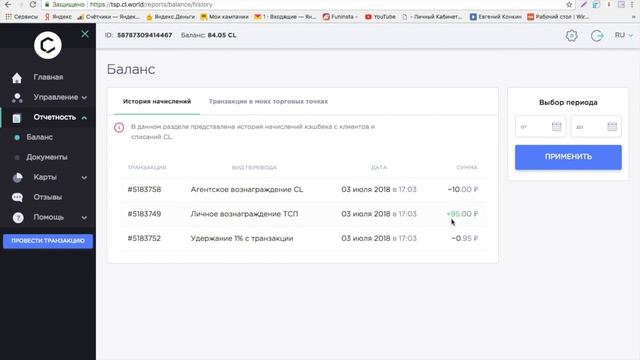
Task: Select transaction #5183752
Action: (x=144, y=238)
